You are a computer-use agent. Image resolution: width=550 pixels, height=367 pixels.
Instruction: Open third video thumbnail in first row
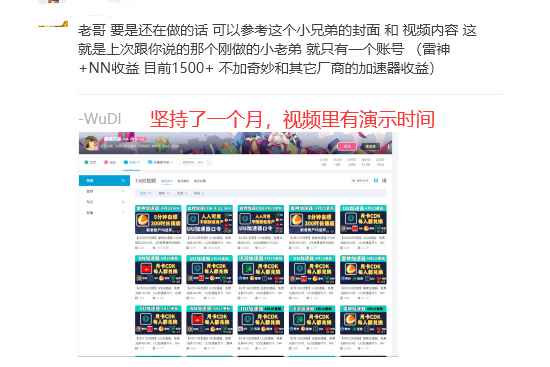261,220
